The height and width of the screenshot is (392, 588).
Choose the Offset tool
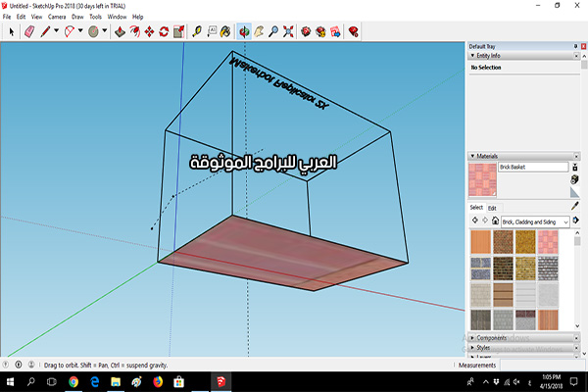click(x=134, y=32)
